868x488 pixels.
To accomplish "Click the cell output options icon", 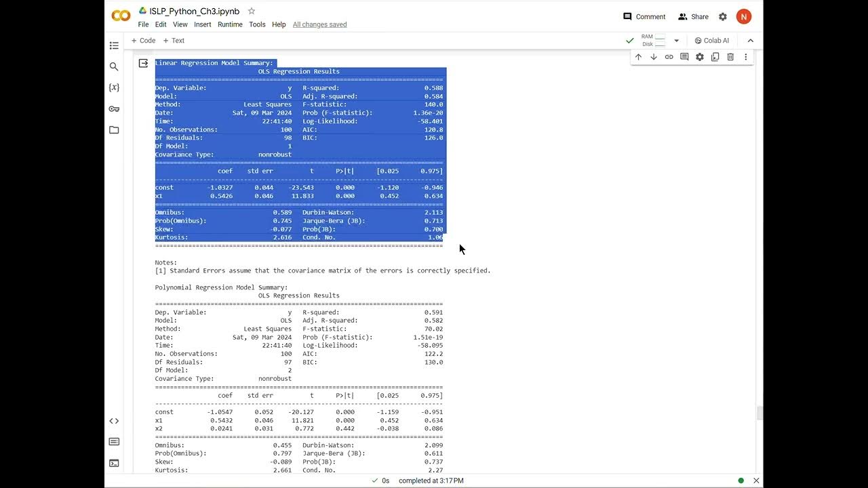I will (143, 63).
